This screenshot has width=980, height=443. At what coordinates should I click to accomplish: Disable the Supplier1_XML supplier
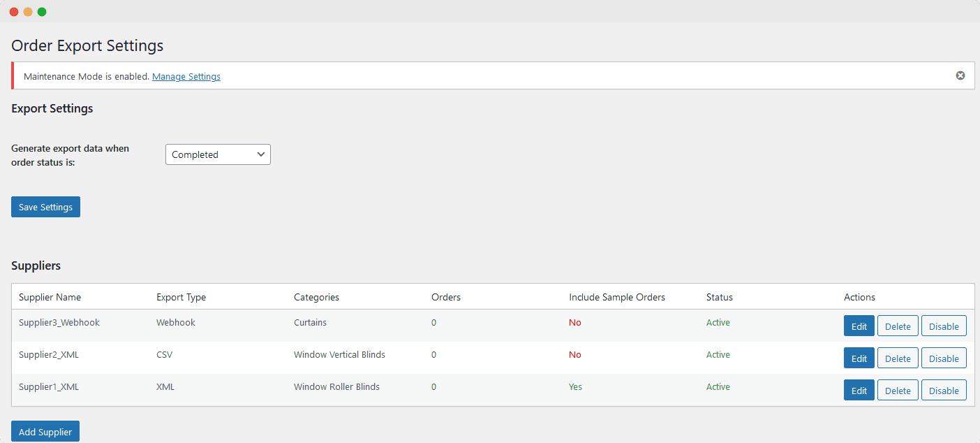(x=944, y=391)
